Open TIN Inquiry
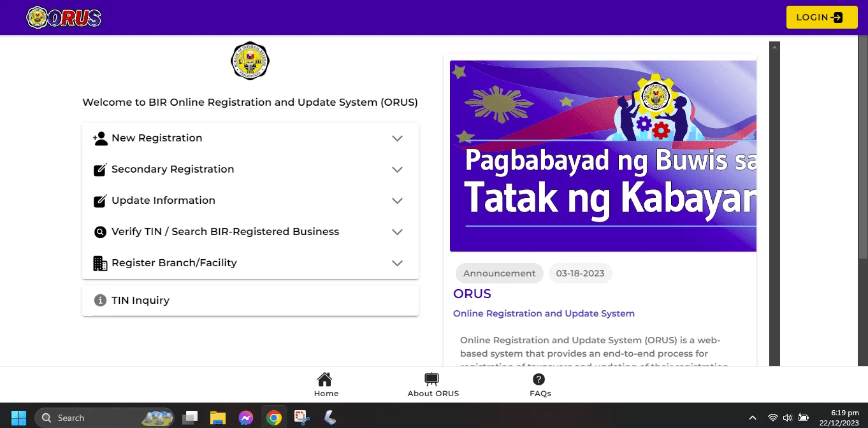Viewport: 868px width, 428px height. click(250, 300)
